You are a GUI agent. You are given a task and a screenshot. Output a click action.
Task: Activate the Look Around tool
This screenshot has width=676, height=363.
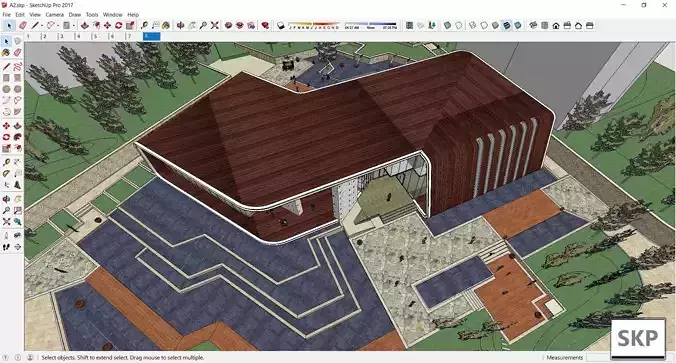point(17,235)
